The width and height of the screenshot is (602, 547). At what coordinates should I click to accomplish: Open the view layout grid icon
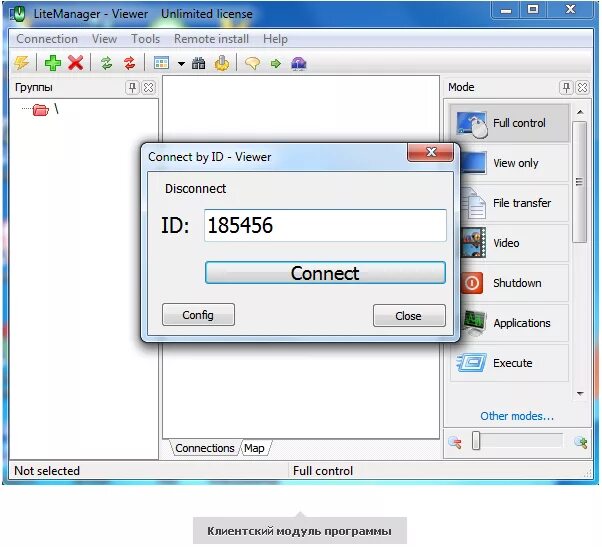point(161,63)
